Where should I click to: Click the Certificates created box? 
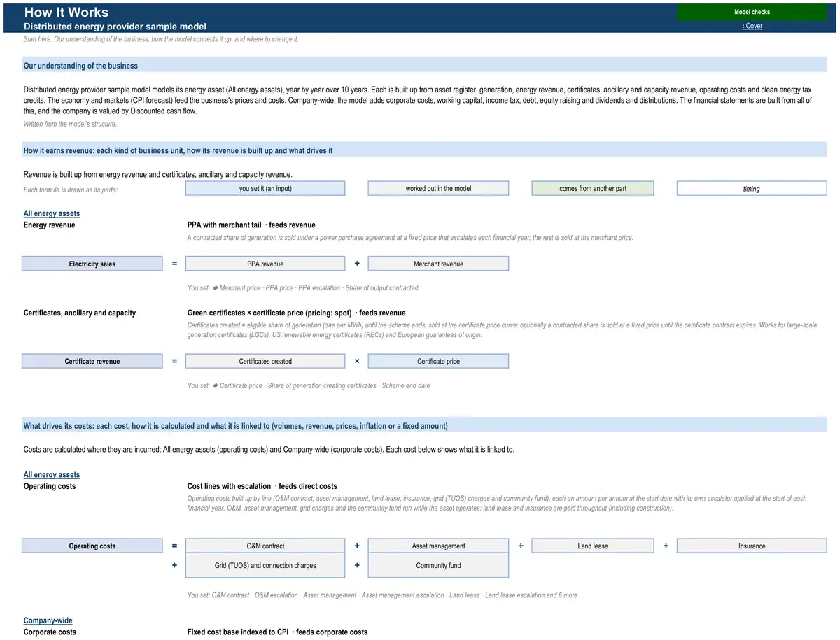[265, 361]
